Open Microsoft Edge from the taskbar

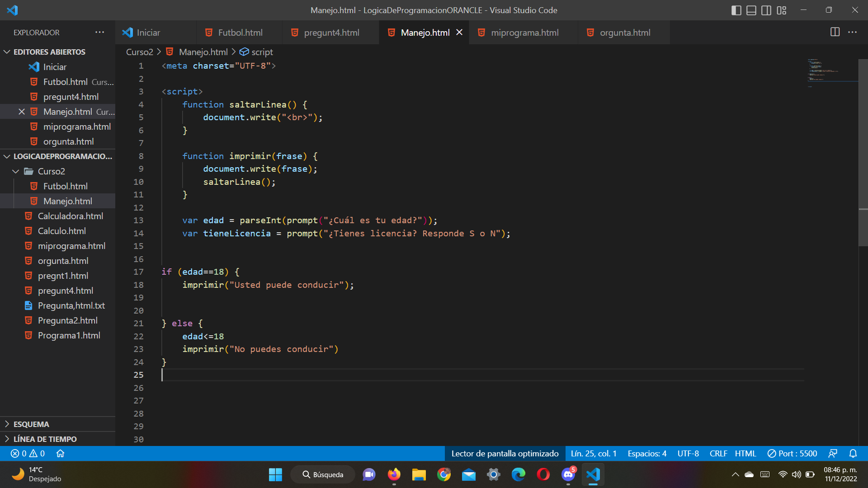click(x=518, y=474)
